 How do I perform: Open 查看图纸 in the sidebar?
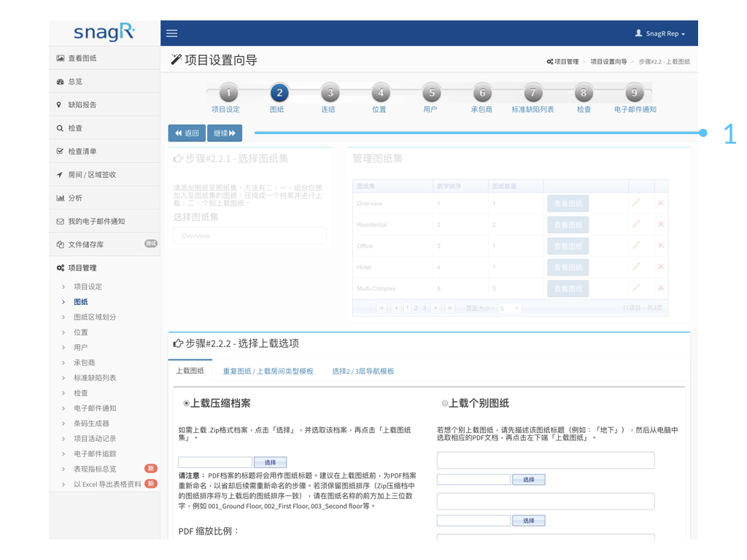point(104,58)
